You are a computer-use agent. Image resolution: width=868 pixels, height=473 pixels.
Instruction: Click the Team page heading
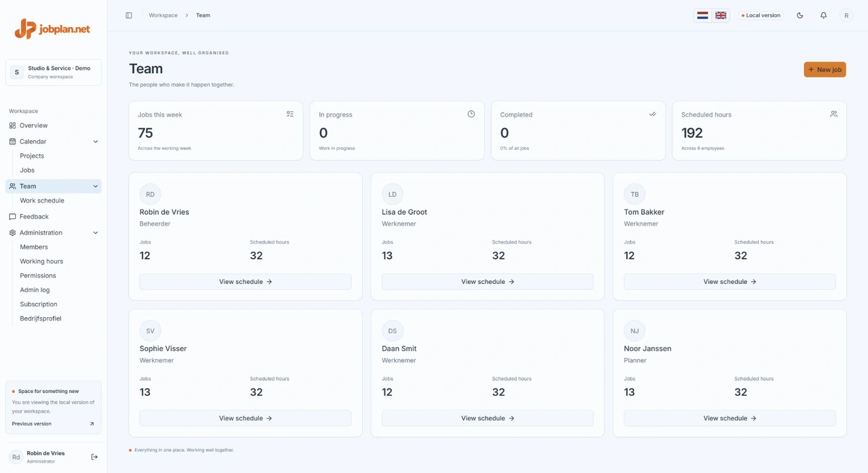[146, 68]
